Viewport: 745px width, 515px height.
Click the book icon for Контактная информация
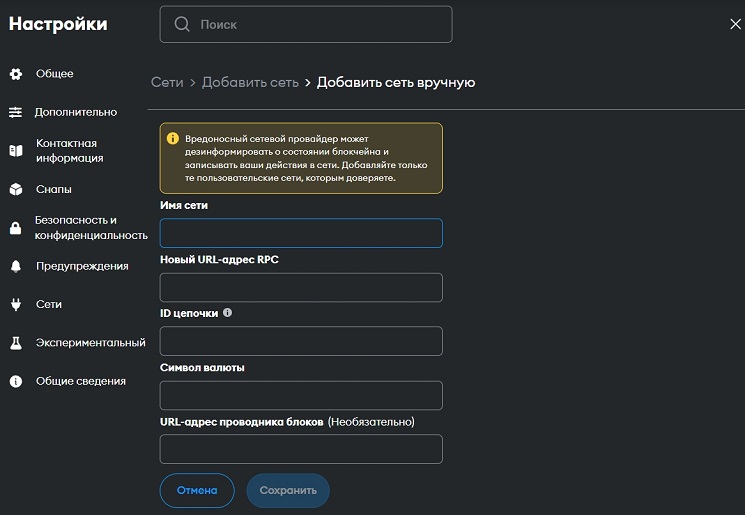click(x=16, y=151)
